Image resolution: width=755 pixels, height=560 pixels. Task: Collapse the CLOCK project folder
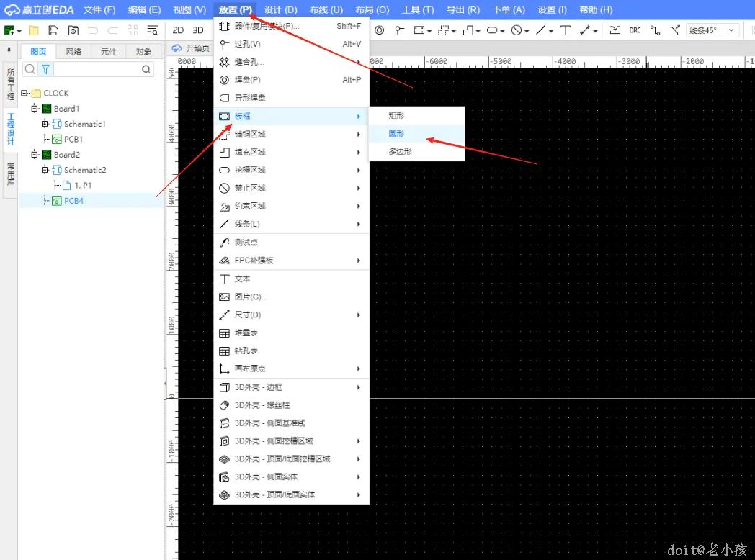24,93
